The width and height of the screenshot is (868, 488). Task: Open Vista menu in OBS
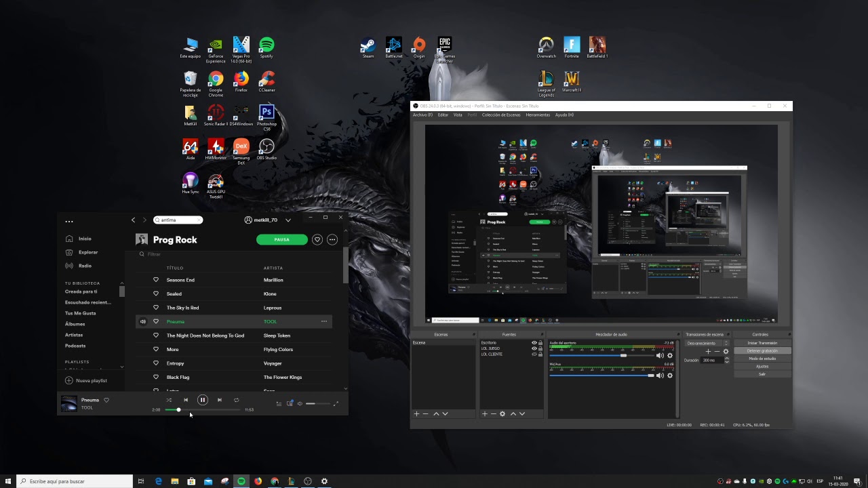pyautogui.click(x=458, y=115)
